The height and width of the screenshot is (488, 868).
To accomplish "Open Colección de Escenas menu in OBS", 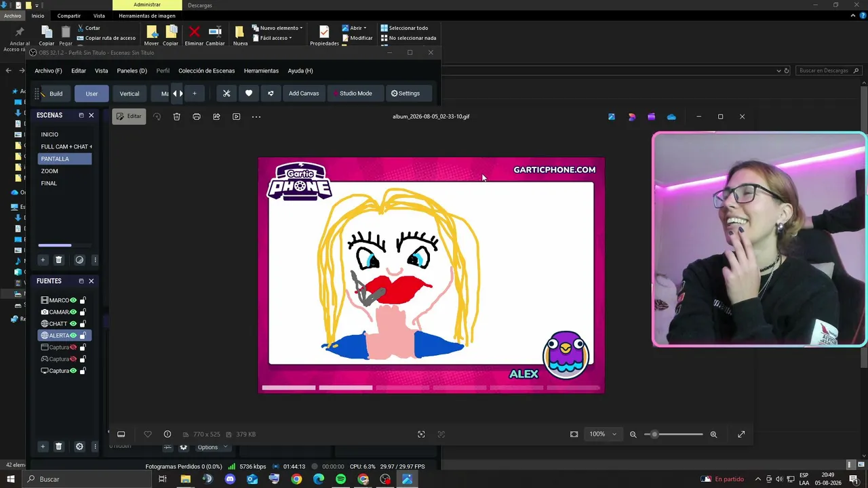I will click(x=207, y=70).
